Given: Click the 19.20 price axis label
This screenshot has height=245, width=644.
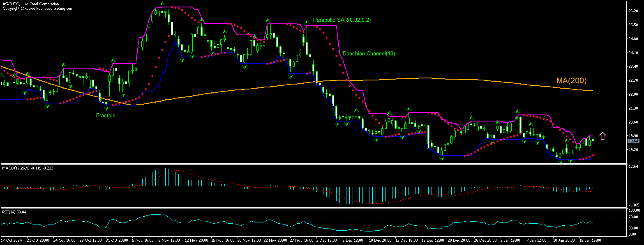Looking at the screenshot, I should click(x=632, y=150).
